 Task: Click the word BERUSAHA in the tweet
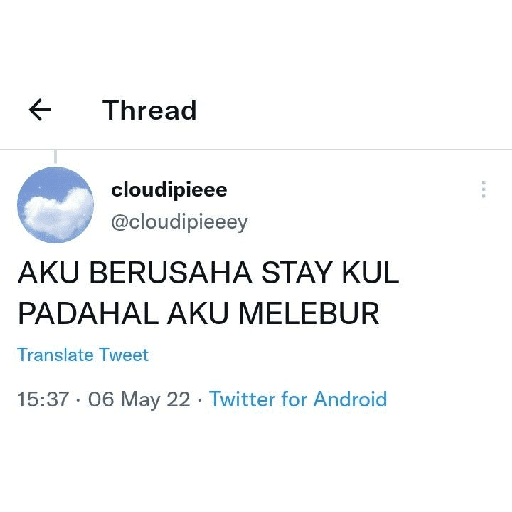point(171,272)
